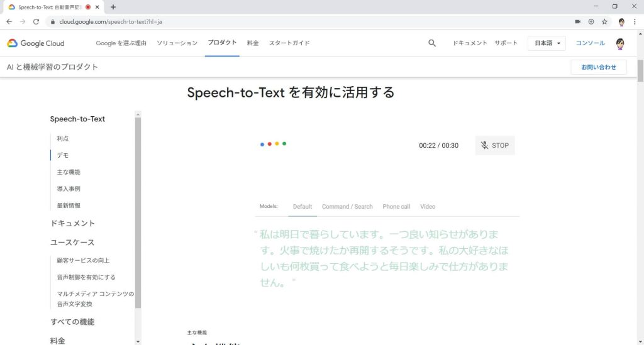The image size is (644, 345).
Task: Go to 導入事例 in the sidebar
Action: click(x=69, y=189)
